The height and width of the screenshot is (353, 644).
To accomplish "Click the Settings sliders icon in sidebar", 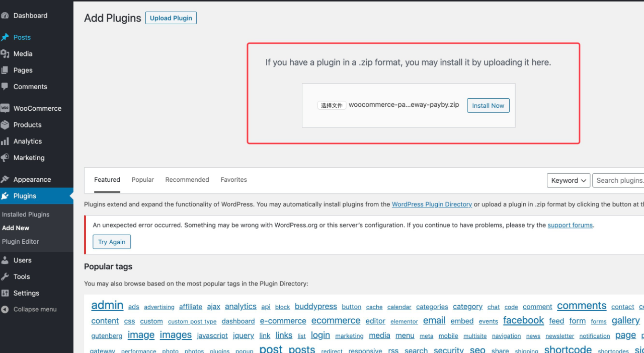I will click(5, 293).
